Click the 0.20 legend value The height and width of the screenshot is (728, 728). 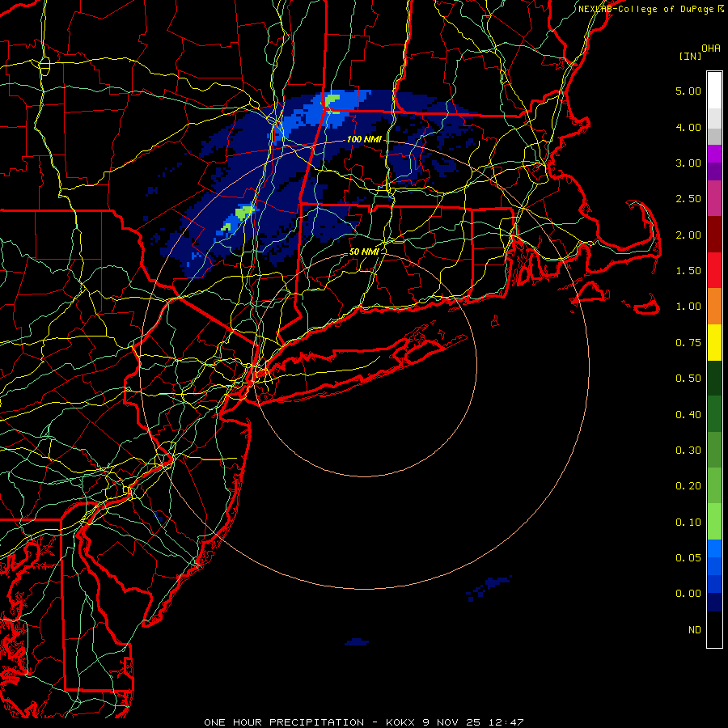(x=688, y=486)
